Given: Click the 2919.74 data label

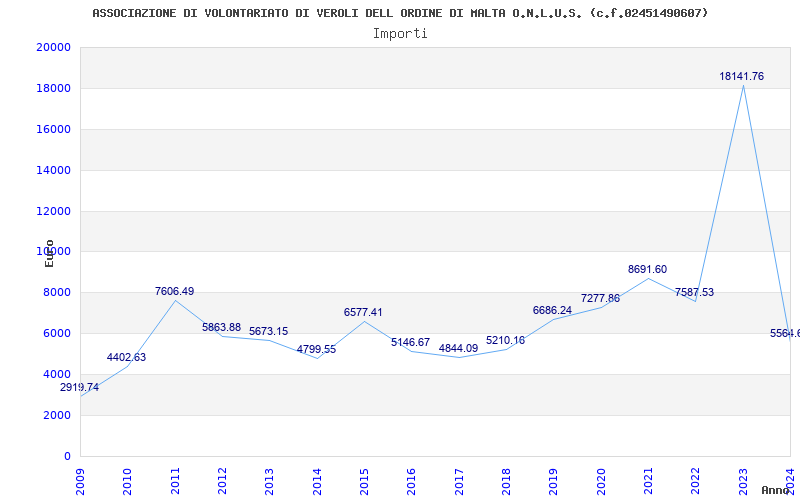Looking at the screenshot, I should [80, 387].
